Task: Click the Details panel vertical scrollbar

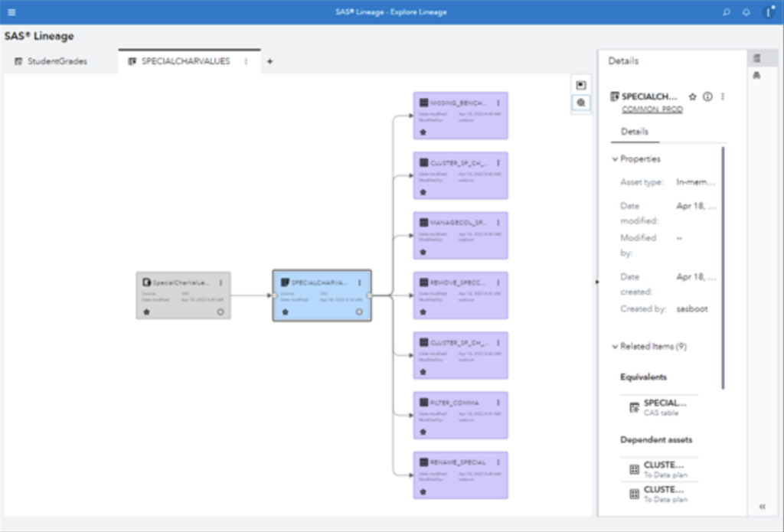Action: coord(723,267)
